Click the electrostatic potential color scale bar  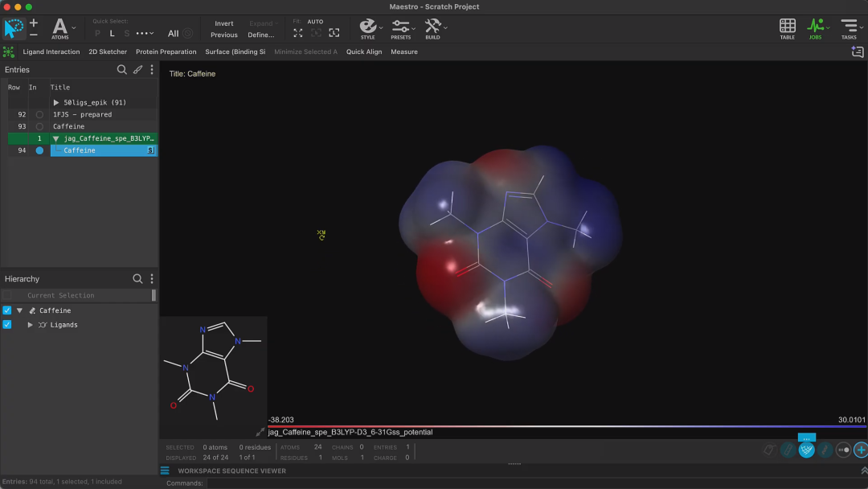(567, 426)
